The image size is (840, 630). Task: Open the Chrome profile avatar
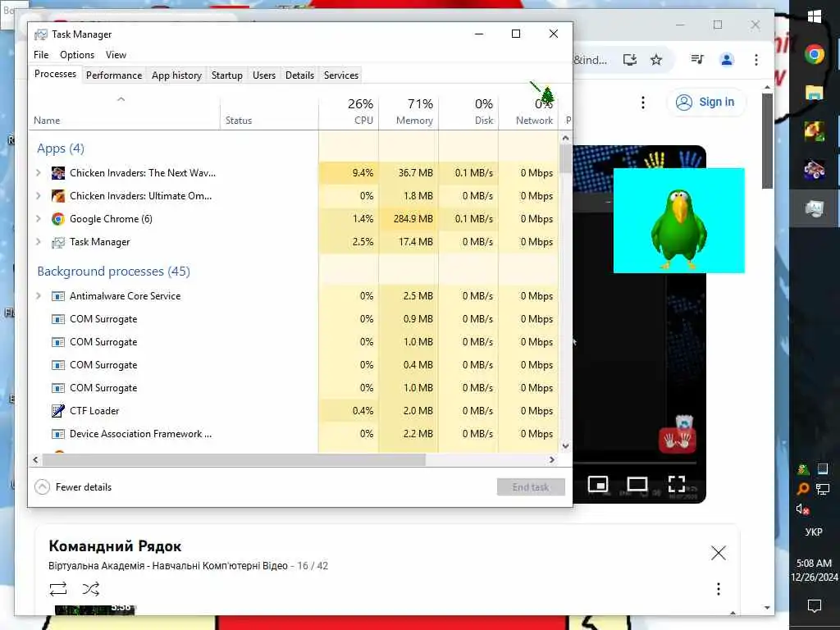coord(727,59)
